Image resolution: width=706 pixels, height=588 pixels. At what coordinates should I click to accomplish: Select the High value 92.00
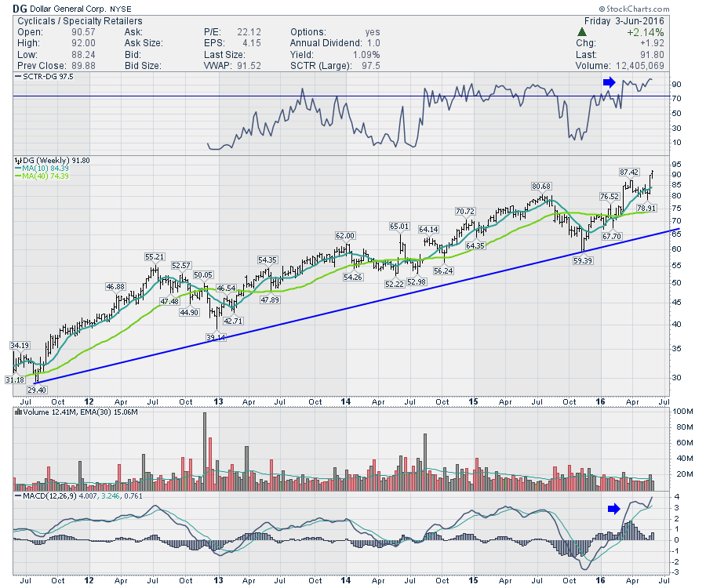click(83, 43)
